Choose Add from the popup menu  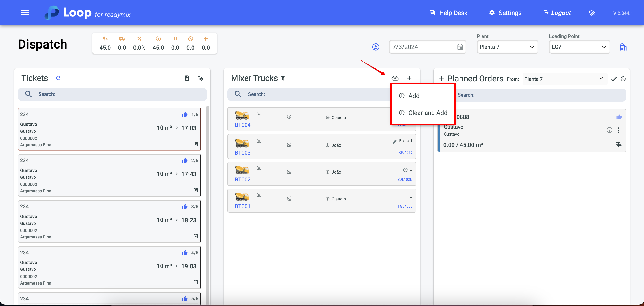[x=414, y=96]
